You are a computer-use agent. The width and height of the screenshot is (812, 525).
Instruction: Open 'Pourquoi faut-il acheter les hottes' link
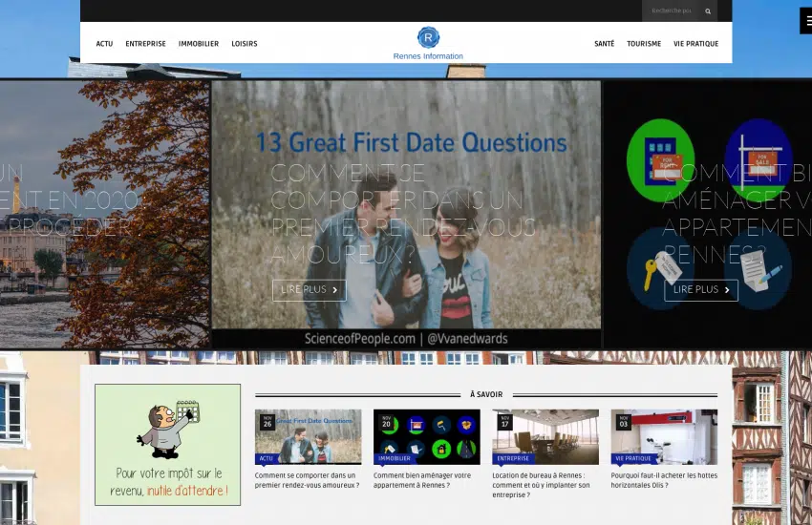click(x=663, y=480)
